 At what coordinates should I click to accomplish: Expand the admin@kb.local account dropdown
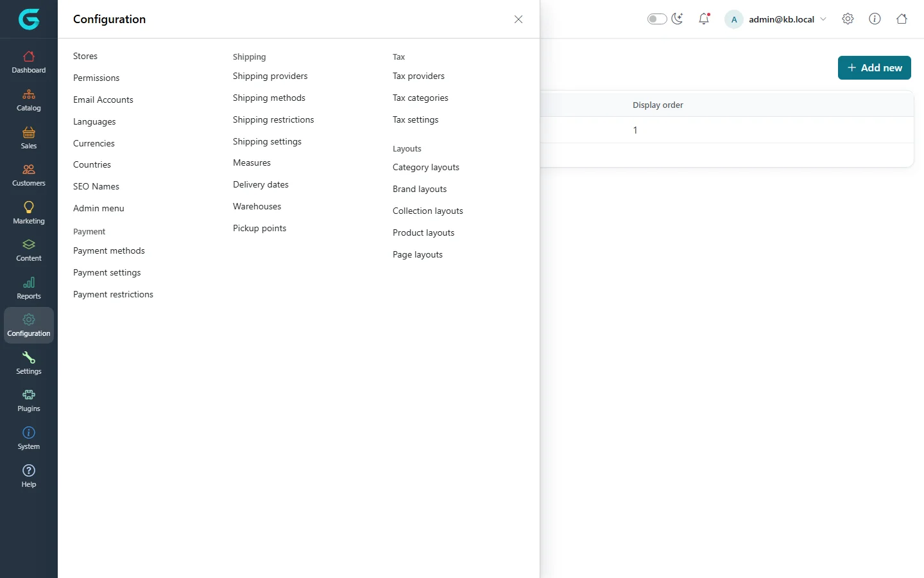pyautogui.click(x=776, y=19)
